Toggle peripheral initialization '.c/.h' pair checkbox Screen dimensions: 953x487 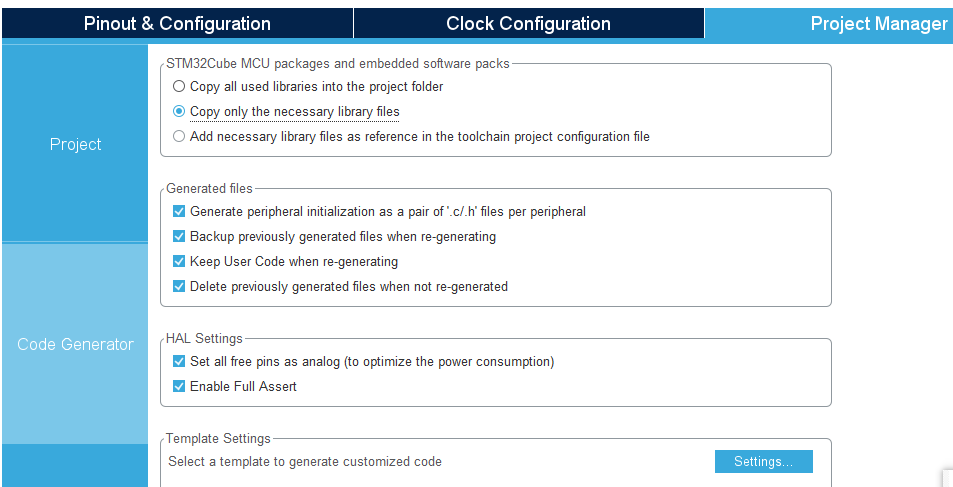point(179,212)
